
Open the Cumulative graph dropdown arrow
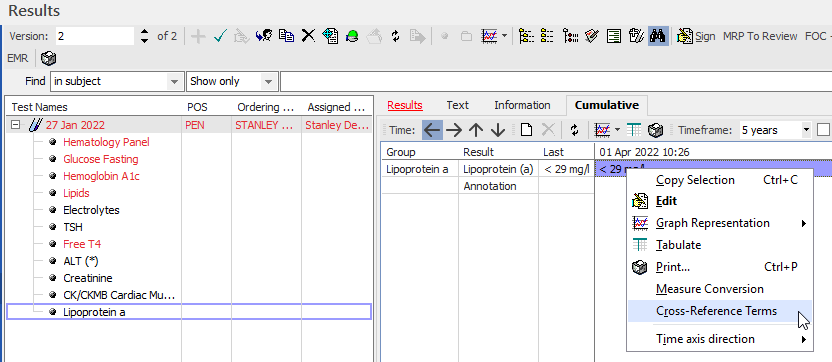617,130
